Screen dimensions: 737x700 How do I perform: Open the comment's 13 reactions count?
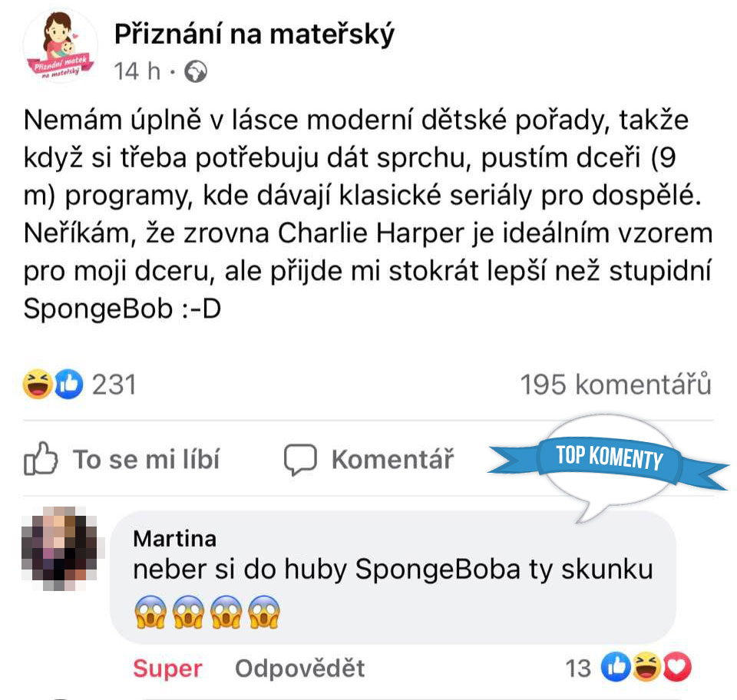[x=578, y=669]
